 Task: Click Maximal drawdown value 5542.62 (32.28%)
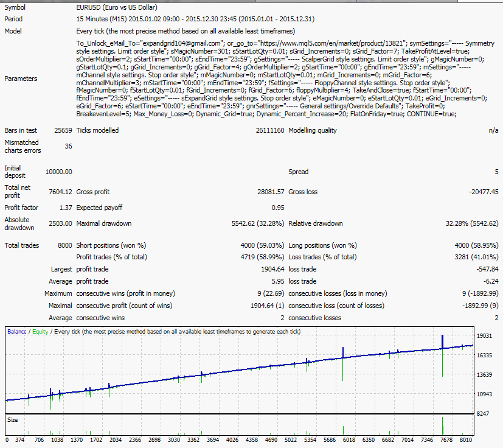click(258, 223)
